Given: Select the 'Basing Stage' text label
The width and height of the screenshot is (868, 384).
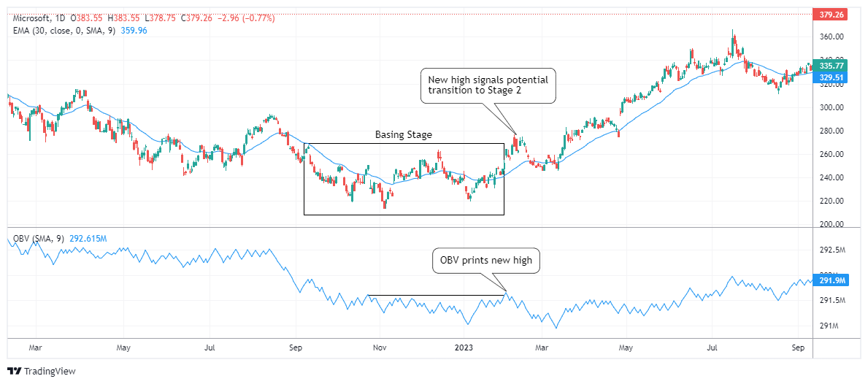Looking at the screenshot, I should 404,134.
